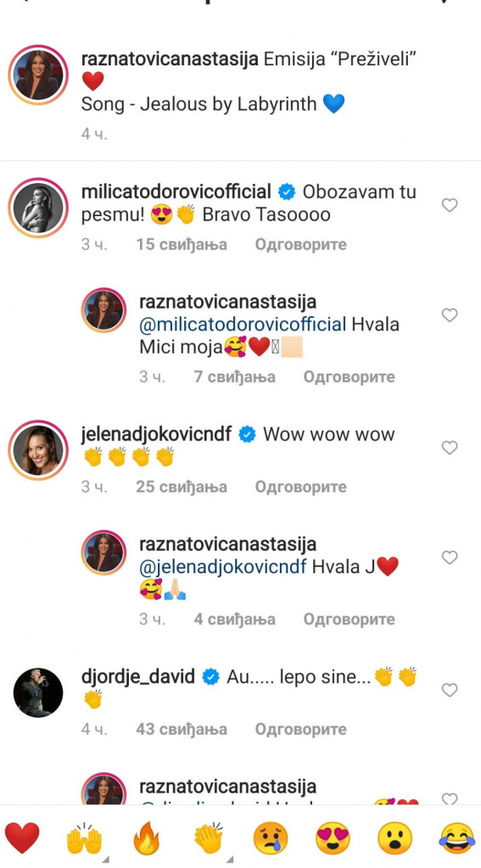Like djordje_david's comment with heart icon

[450, 690]
